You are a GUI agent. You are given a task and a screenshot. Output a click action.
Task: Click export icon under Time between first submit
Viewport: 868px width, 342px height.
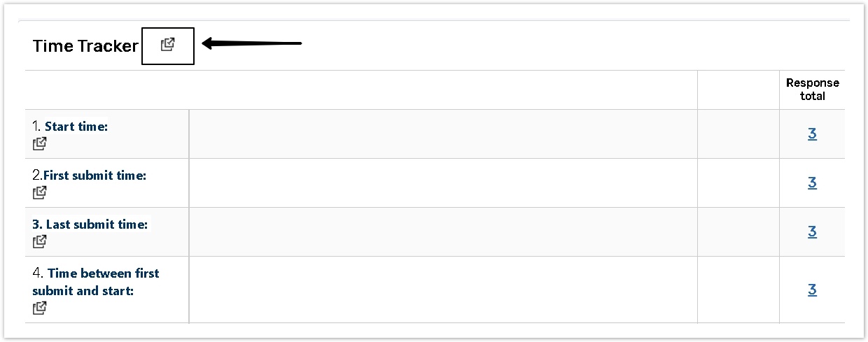[x=40, y=308]
